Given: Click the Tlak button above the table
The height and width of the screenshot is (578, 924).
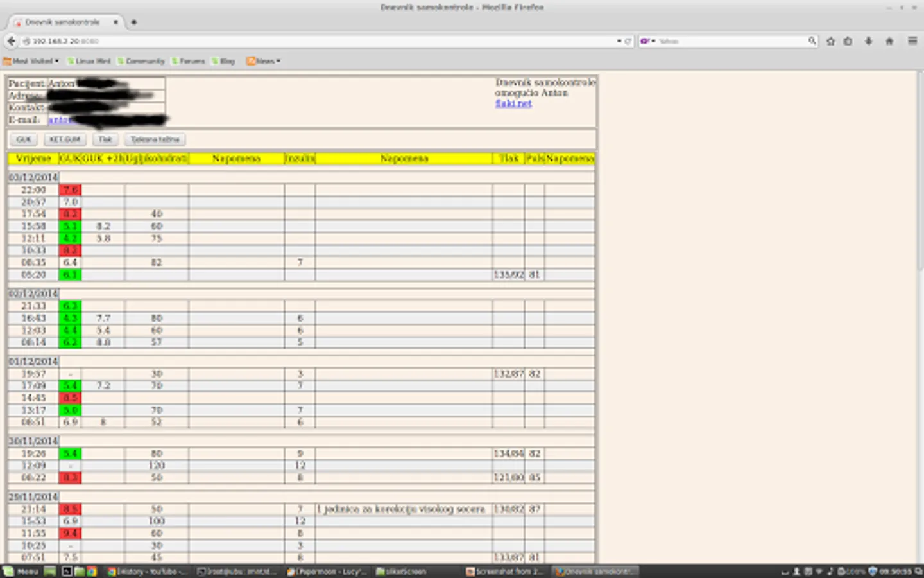Looking at the screenshot, I should 105,139.
